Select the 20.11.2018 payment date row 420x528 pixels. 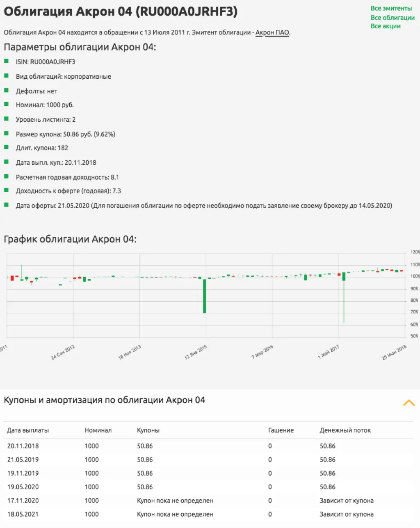pos(23,446)
